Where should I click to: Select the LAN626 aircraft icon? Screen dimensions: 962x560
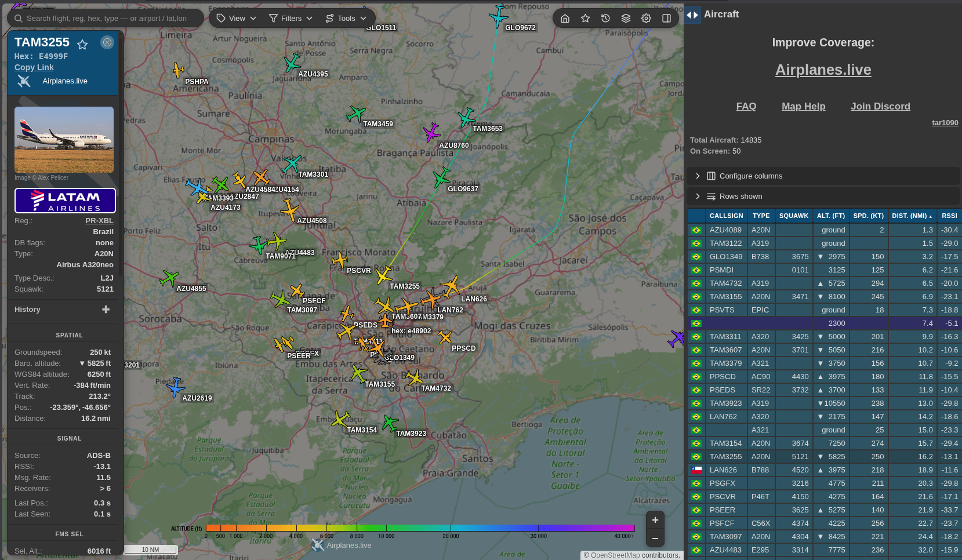click(450, 286)
